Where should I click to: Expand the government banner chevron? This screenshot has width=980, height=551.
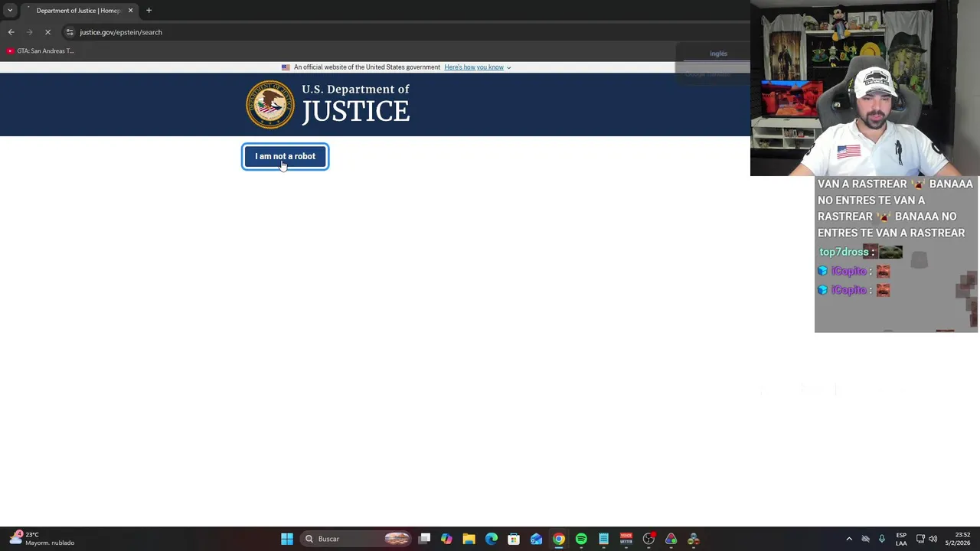click(x=508, y=67)
